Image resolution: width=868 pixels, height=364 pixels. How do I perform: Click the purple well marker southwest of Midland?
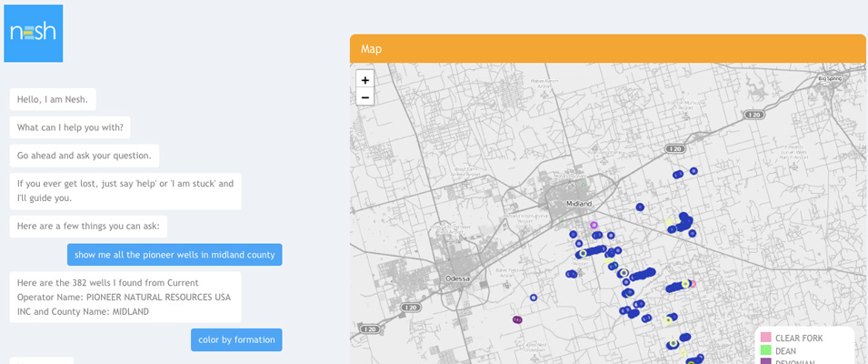pos(517,319)
